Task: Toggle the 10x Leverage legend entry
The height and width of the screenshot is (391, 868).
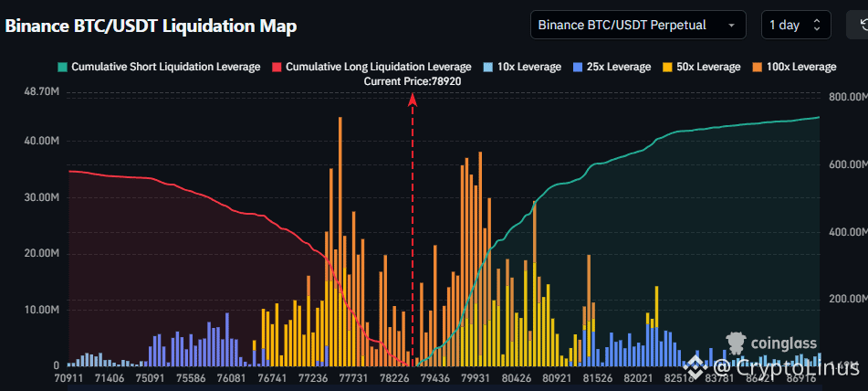Action: coord(522,67)
